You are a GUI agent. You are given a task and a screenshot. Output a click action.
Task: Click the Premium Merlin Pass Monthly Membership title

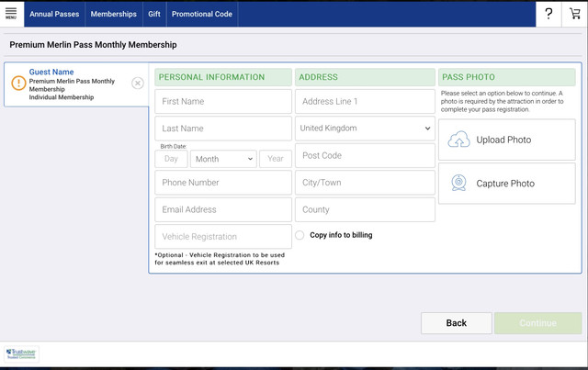coord(93,45)
